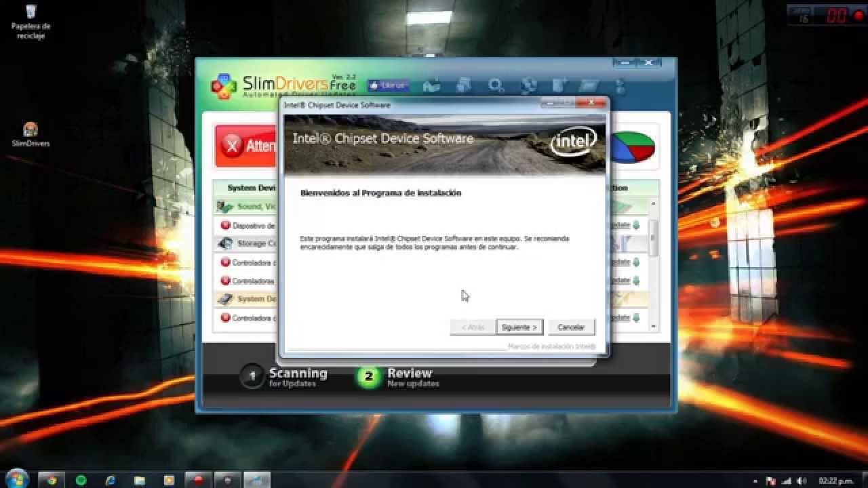The height and width of the screenshot is (488, 868).
Task: Select the Review New updates step
Action: 398,377
